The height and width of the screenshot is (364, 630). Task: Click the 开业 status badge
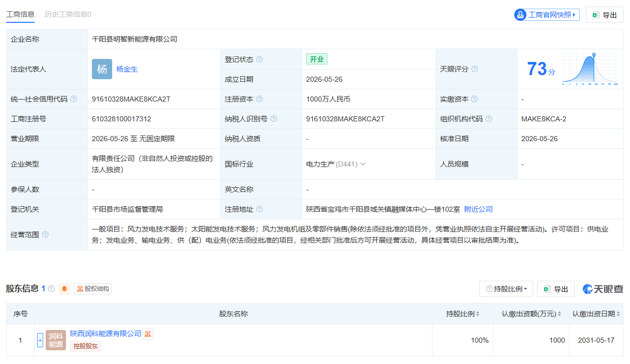[317, 59]
